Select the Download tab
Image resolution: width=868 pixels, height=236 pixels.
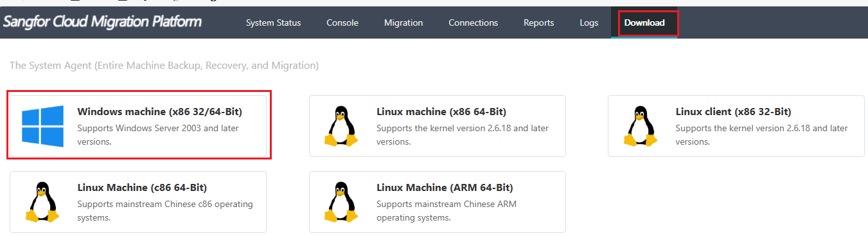pos(644,23)
